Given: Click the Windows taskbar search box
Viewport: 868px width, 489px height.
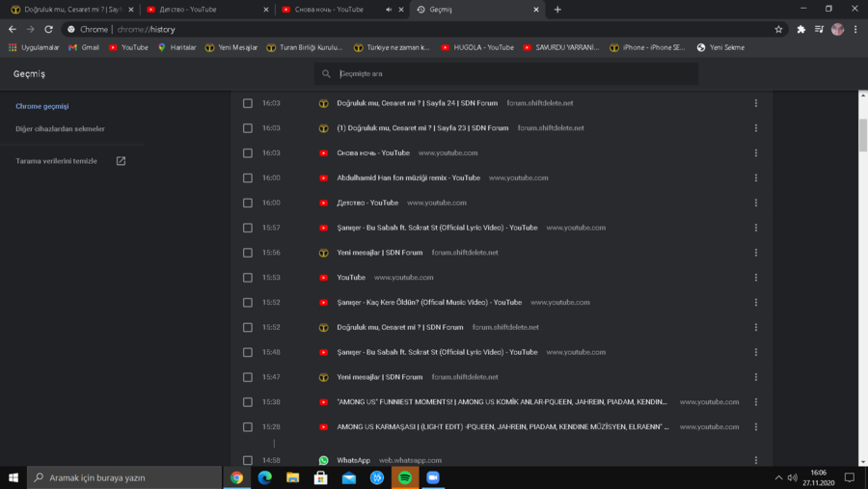Looking at the screenshot, I should coord(124,477).
